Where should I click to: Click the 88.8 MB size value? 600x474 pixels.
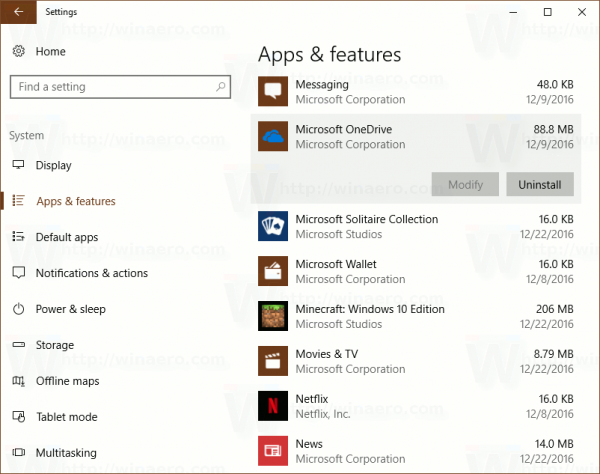[553, 129]
